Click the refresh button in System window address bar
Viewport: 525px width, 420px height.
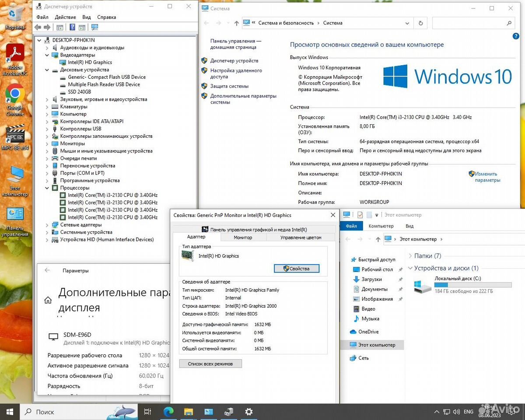[420, 23]
